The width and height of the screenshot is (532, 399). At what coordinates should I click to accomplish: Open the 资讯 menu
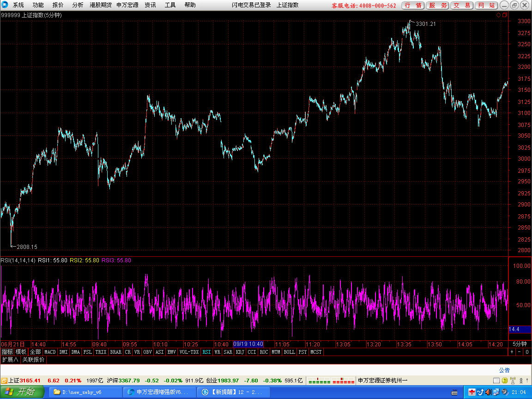tap(150, 5)
